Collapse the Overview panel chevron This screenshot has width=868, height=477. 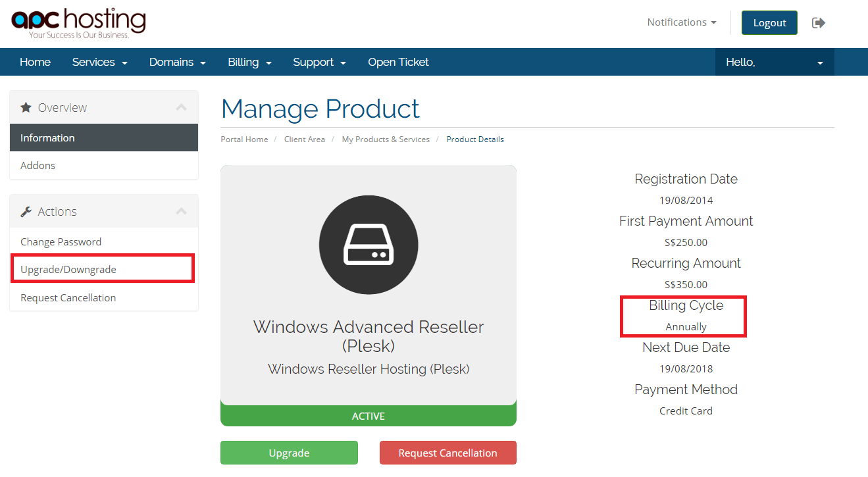[182, 107]
